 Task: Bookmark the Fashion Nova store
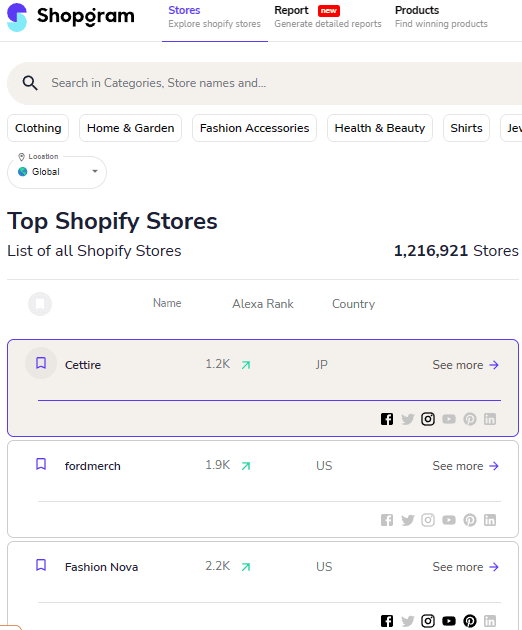(x=41, y=565)
